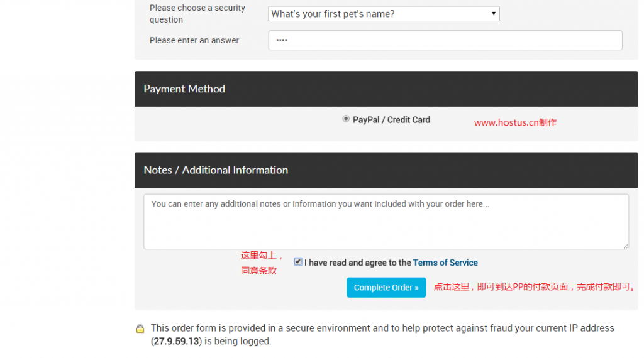Click the secure environment notice text

click(x=382, y=328)
